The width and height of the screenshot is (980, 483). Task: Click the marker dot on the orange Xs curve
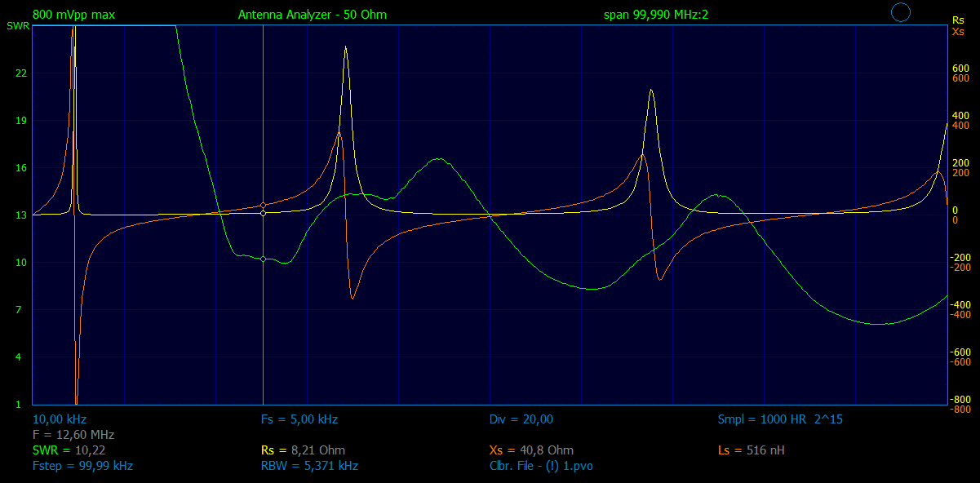(x=263, y=206)
